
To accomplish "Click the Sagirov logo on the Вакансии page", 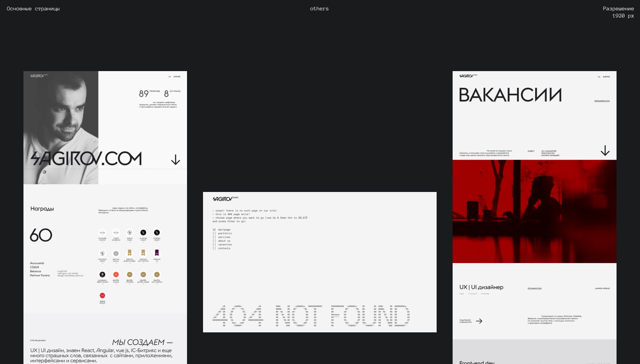I will pyautogui.click(x=468, y=76).
